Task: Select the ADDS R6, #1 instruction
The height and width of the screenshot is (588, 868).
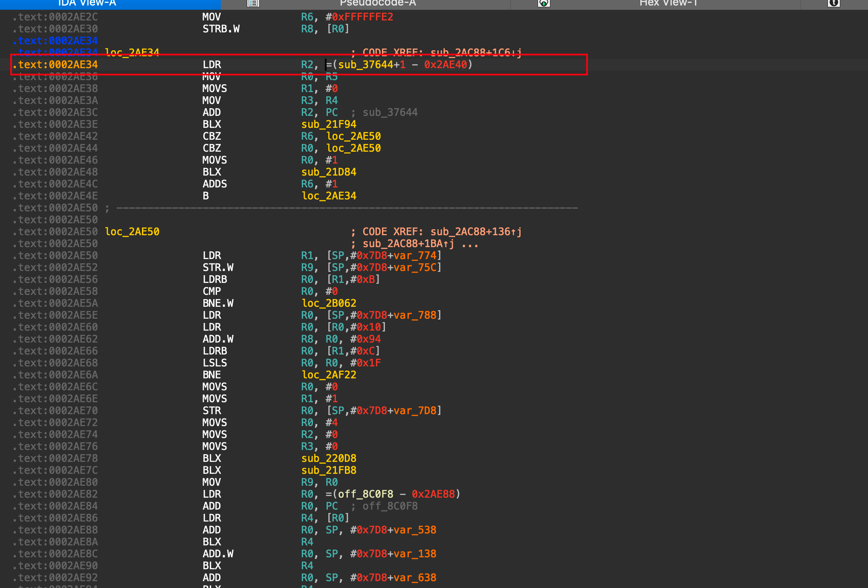Action: [x=270, y=184]
